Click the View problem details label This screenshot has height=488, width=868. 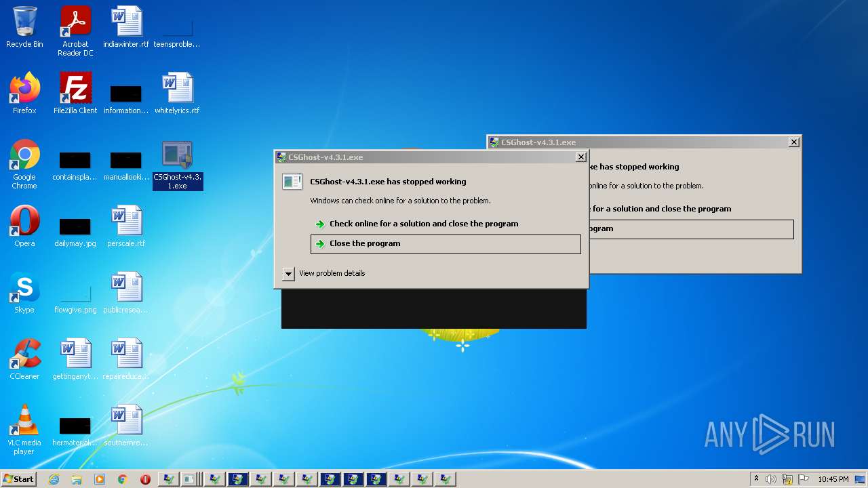click(x=332, y=273)
